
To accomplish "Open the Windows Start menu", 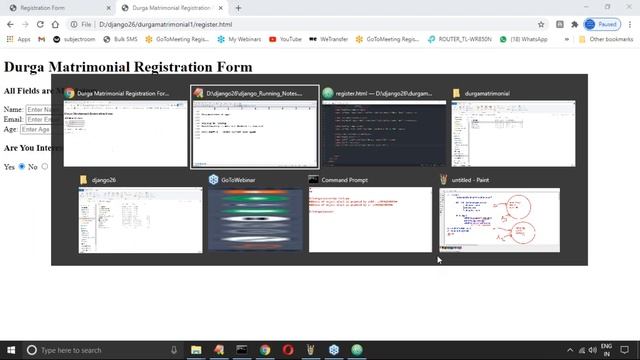I will pos(11,350).
